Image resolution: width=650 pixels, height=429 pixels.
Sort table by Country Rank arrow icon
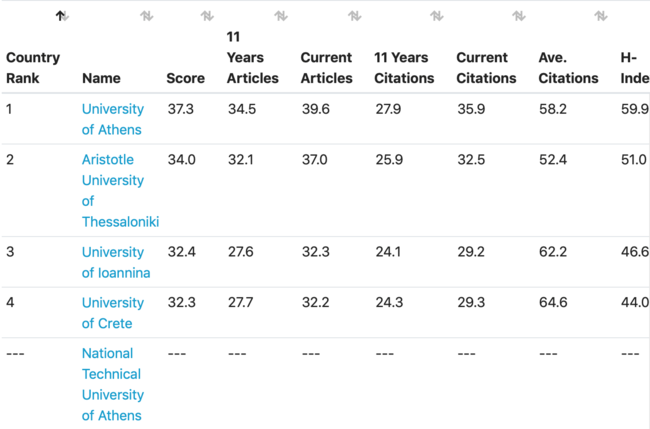coord(62,16)
